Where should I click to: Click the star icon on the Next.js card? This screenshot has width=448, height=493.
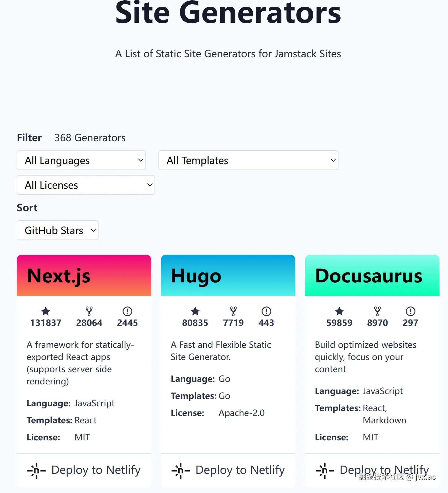pyautogui.click(x=46, y=311)
